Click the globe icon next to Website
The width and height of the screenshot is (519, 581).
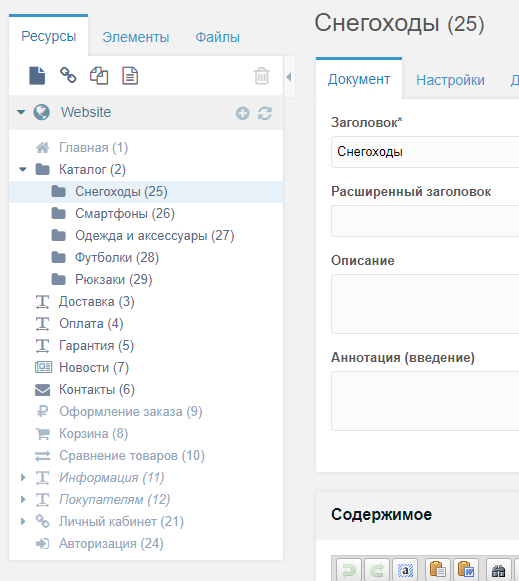pos(41,112)
